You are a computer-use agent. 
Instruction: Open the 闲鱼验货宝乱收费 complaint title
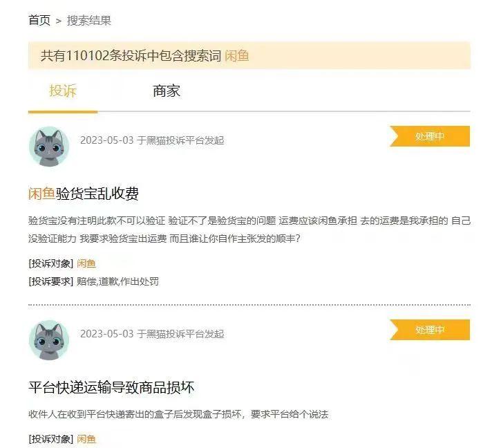pyautogui.click(x=84, y=194)
